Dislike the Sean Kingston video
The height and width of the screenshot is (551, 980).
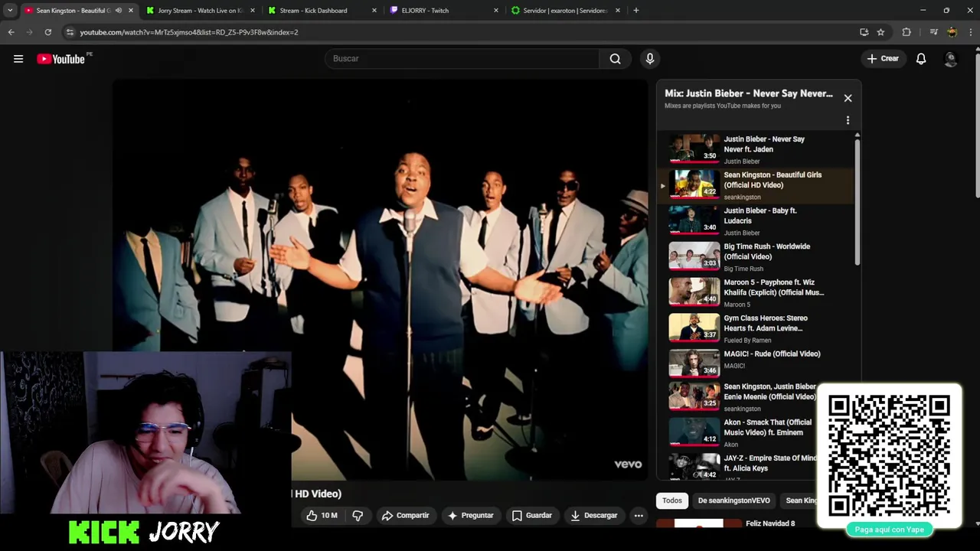click(x=358, y=516)
